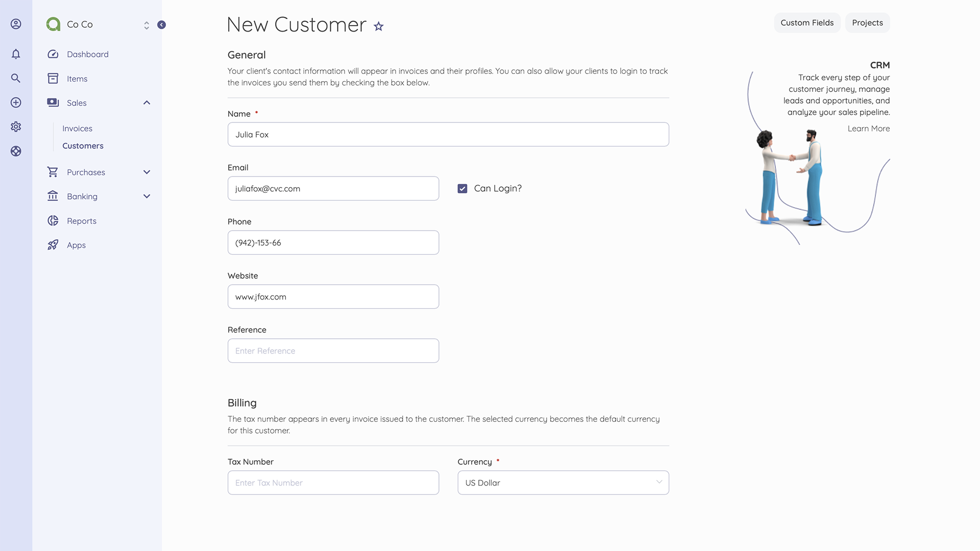Uncheck the Can Login checkbox

pos(462,189)
